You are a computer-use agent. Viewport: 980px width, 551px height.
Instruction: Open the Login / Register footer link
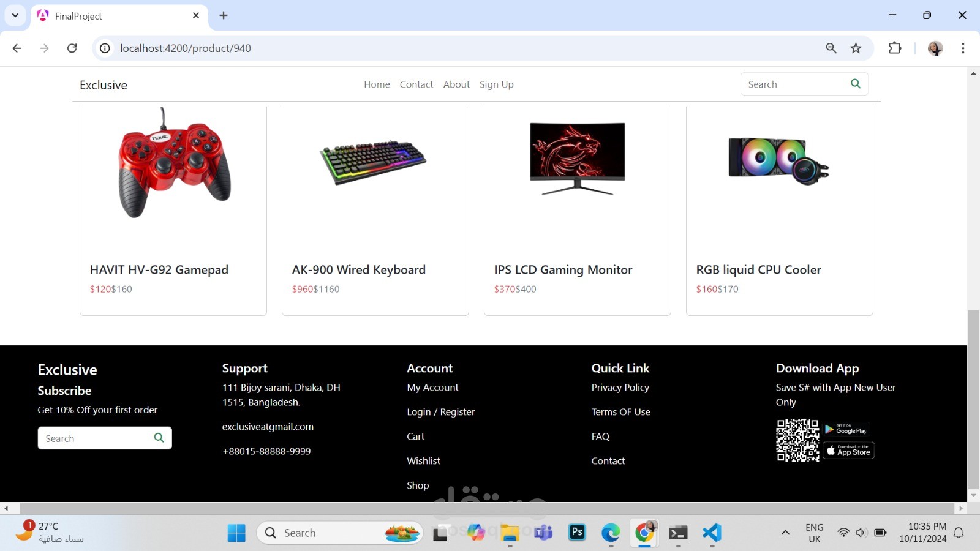click(x=441, y=412)
